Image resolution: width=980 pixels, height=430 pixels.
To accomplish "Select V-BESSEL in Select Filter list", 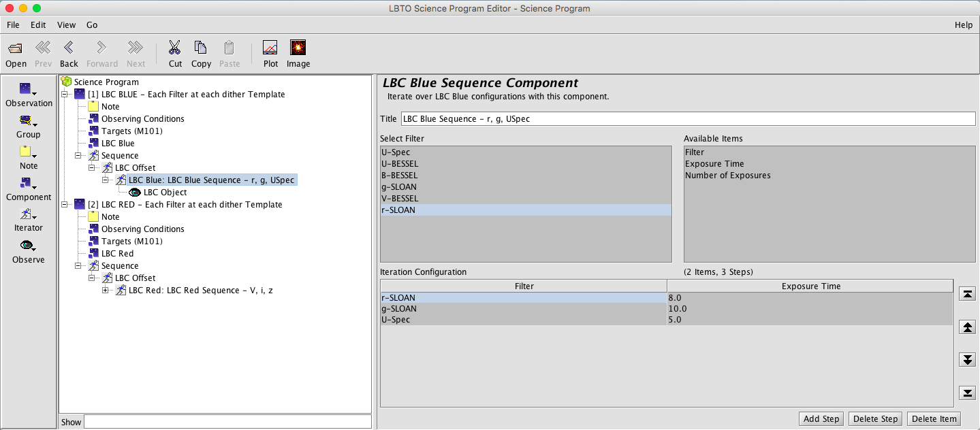I will pos(526,199).
